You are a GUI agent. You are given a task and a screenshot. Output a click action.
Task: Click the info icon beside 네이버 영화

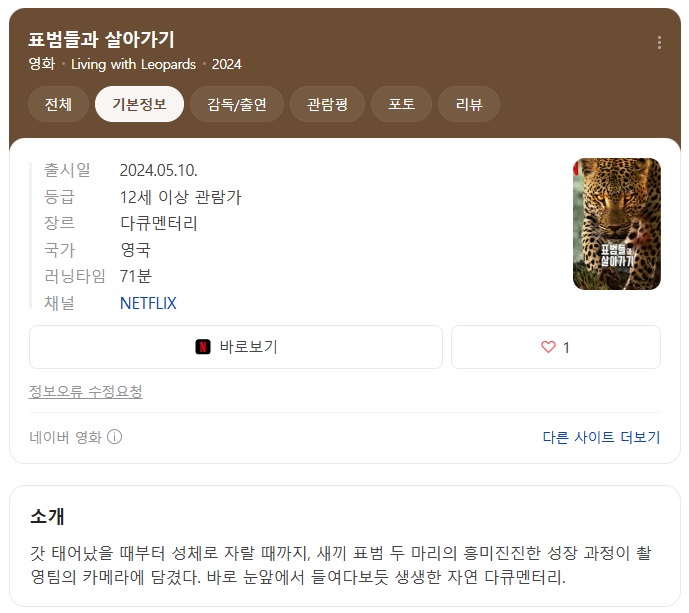pos(115,437)
